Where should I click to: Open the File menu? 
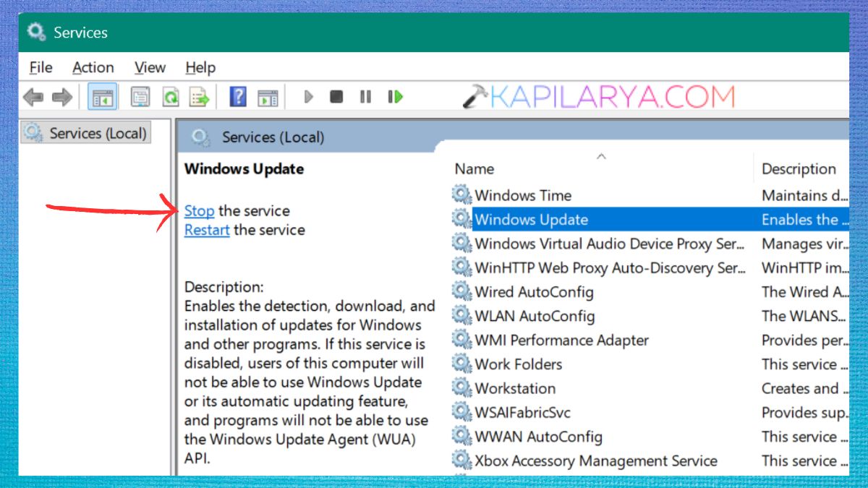click(x=41, y=67)
